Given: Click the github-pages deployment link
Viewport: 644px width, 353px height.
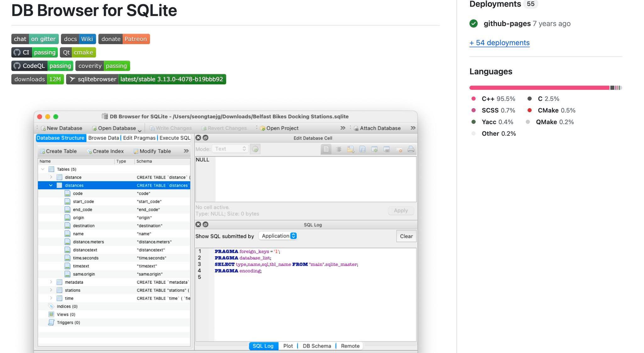Looking at the screenshot, I should (x=507, y=24).
